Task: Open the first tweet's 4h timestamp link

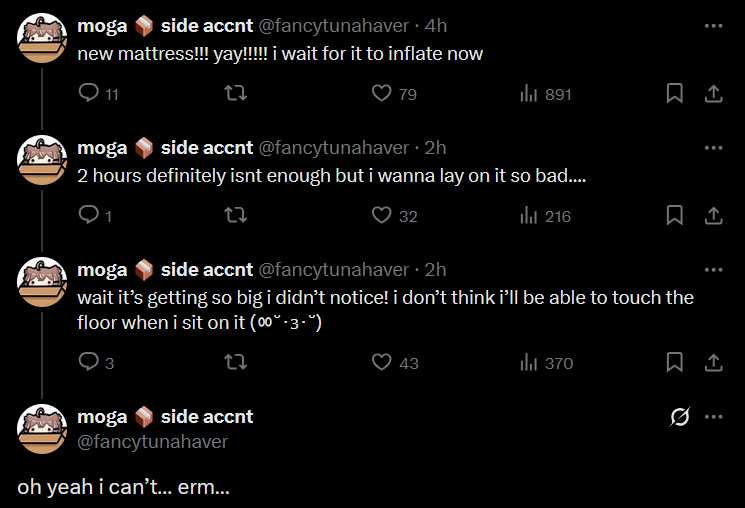Action: tap(436, 25)
